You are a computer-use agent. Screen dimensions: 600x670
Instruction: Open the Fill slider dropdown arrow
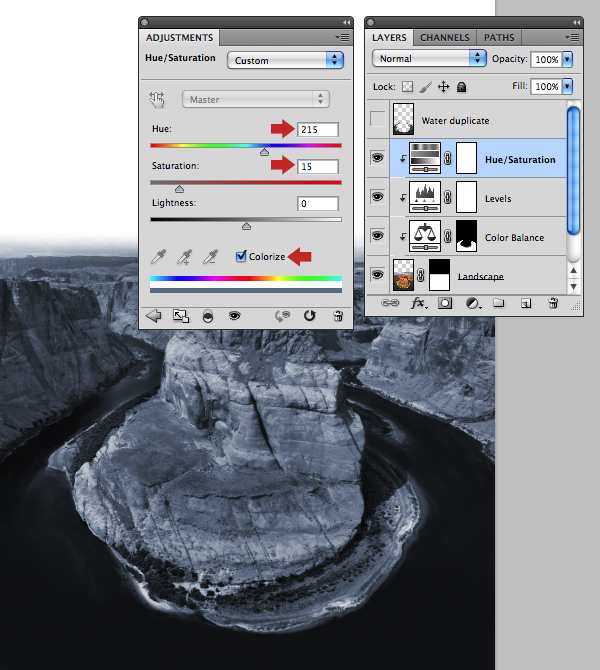coord(567,87)
